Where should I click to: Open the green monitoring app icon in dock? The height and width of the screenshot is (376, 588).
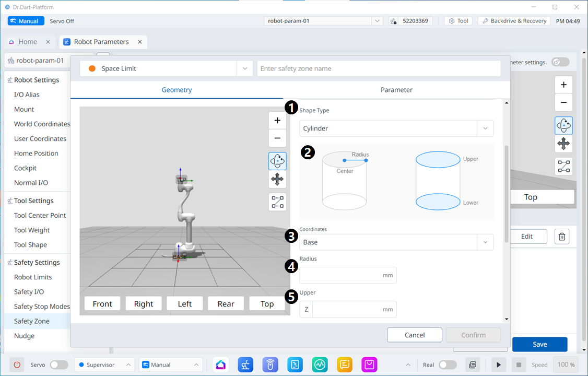click(x=320, y=365)
